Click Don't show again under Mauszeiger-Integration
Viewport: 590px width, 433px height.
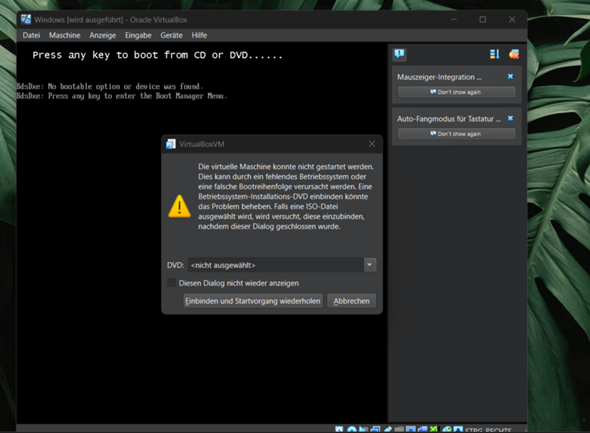(456, 92)
